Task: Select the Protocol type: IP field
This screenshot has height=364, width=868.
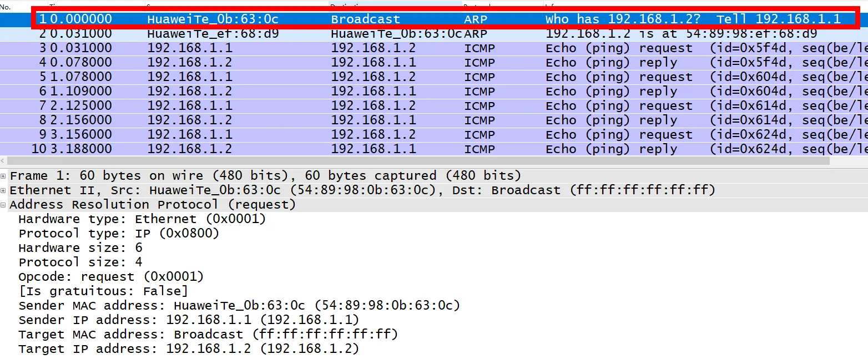Action: point(119,234)
